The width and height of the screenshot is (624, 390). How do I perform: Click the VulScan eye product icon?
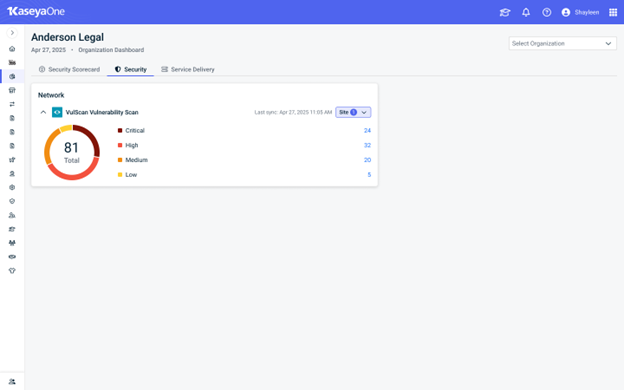(x=57, y=112)
